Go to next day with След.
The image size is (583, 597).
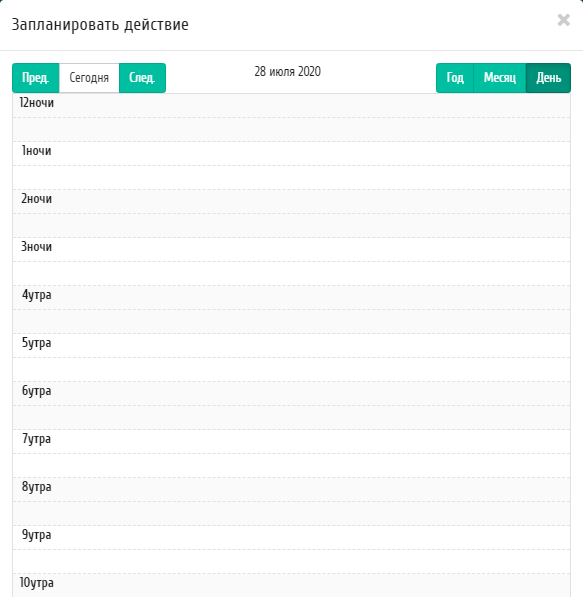(142, 78)
